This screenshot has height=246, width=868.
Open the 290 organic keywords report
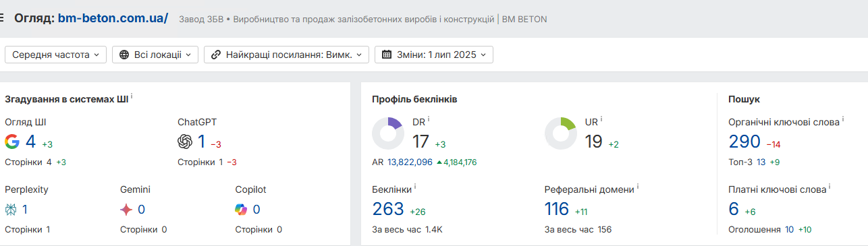[744, 142]
